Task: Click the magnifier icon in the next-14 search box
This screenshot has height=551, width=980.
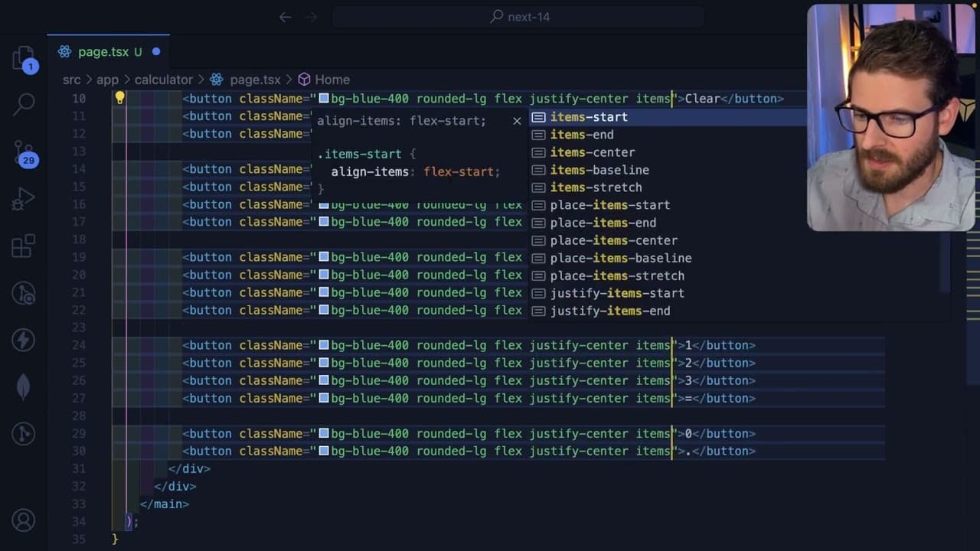Action: (497, 16)
